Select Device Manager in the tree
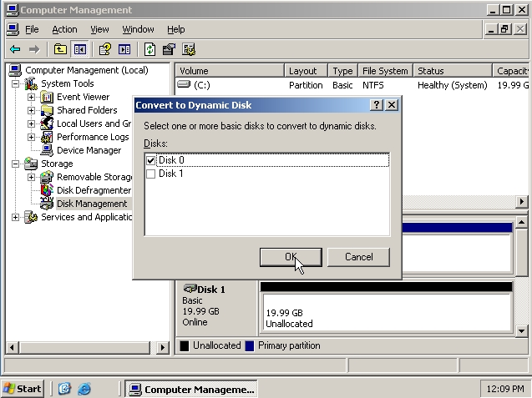 pos(89,150)
